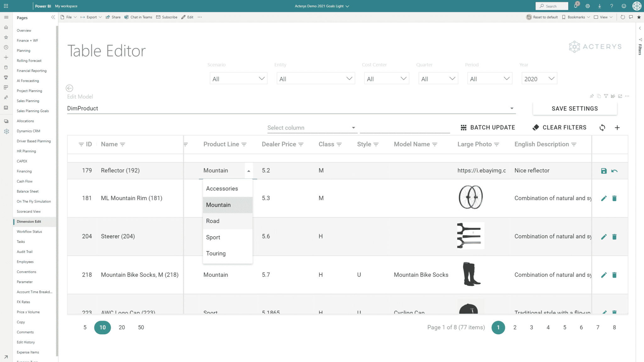Expand the Year 2020 dropdown
The width and height of the screenshot is (644, 362).
pyautogui.click(x=539, y=79)
